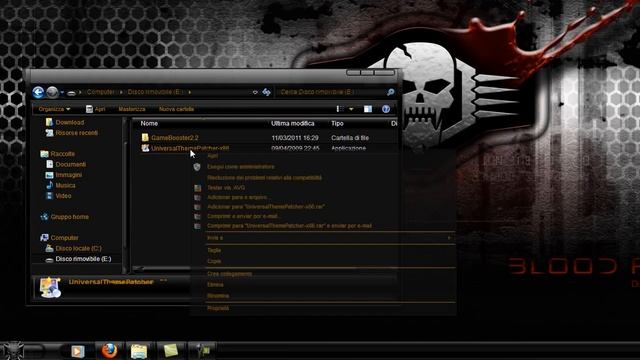Go back with the blue Back arrow
640x360 pixels.
pos(38,92)
